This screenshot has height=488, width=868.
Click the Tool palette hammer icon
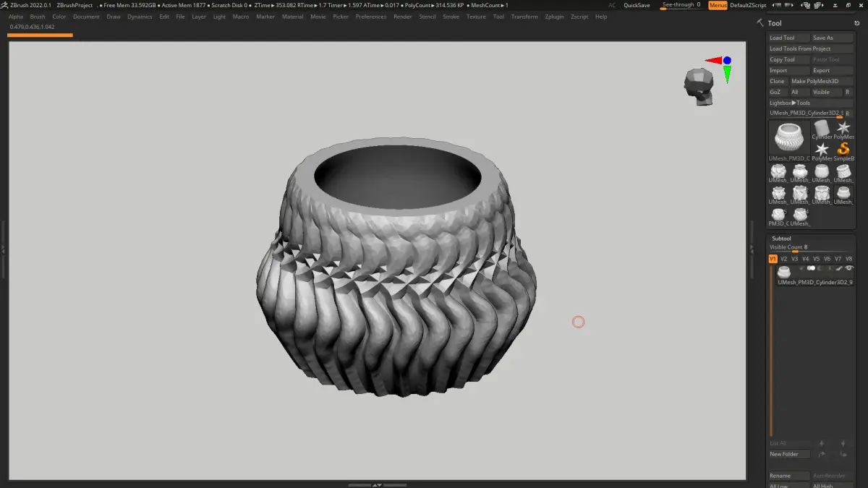point(760,23)
